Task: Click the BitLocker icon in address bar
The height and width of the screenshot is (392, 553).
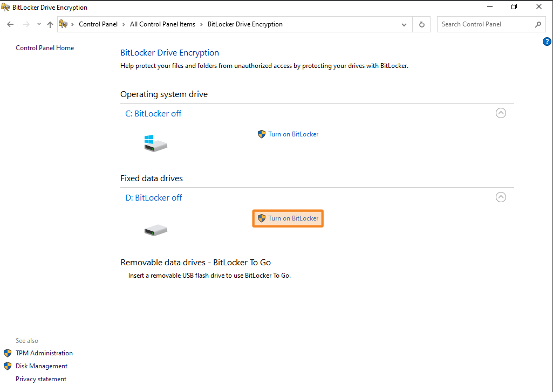Action: coord(63,24)
